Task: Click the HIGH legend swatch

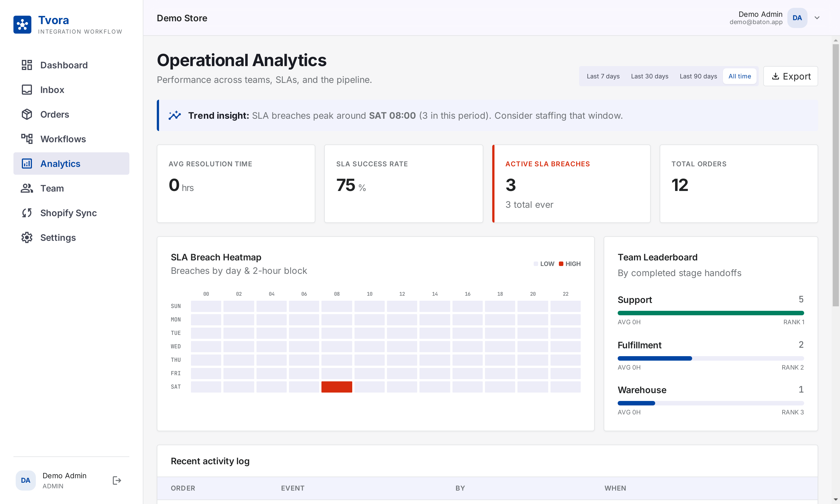Action: pos(561,264)
